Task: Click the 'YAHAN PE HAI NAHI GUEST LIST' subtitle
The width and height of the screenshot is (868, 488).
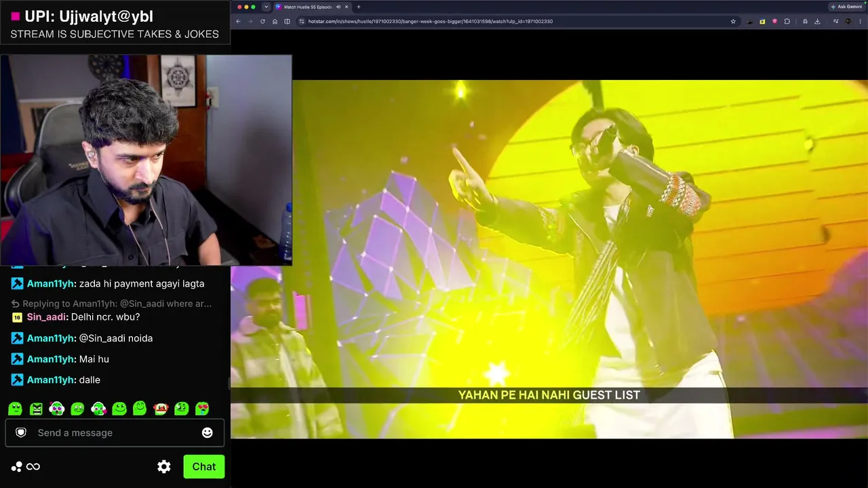Action: click(549, 395)
